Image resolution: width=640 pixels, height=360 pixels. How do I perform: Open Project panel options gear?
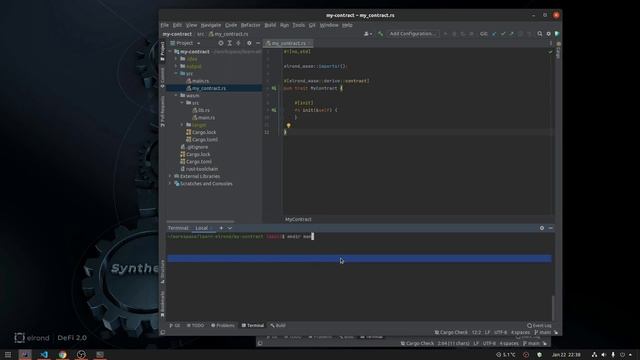(x=249, y=43)
